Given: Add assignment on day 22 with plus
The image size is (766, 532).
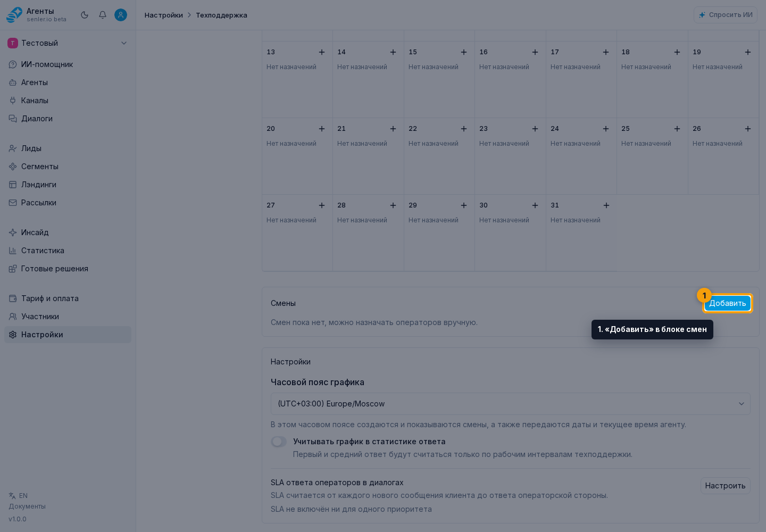Looking at the screenshot, I should (464, 129).
